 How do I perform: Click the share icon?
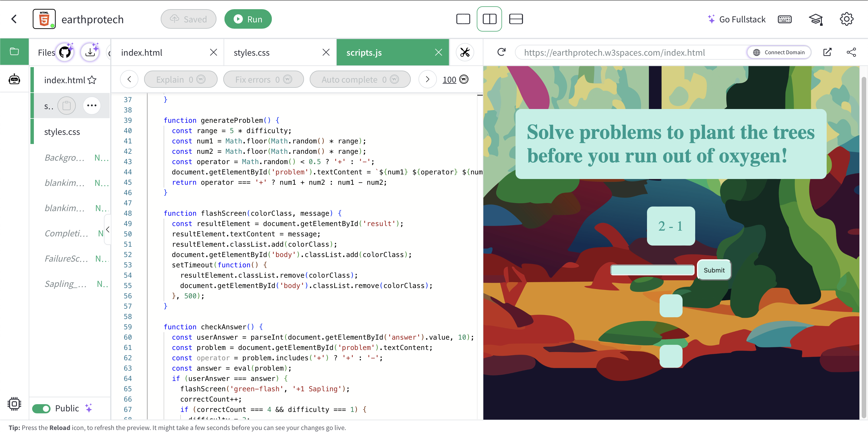point(851,52)
